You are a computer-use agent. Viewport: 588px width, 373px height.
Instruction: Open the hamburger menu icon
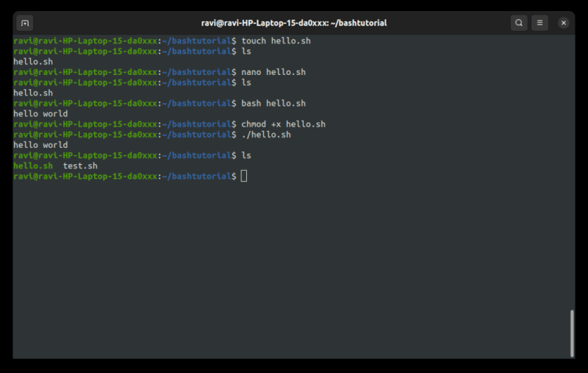[539, 23]
